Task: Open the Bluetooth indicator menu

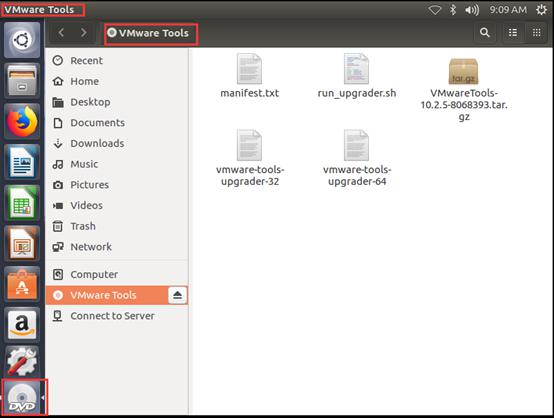Action: (453, 10)
